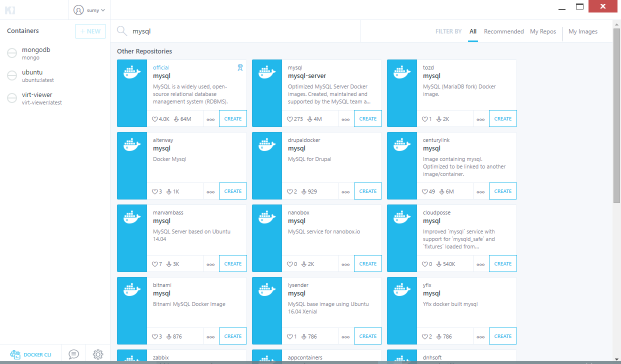Open the feedback chat bubble icon
The image size is (621, 364).
[73, 354]
